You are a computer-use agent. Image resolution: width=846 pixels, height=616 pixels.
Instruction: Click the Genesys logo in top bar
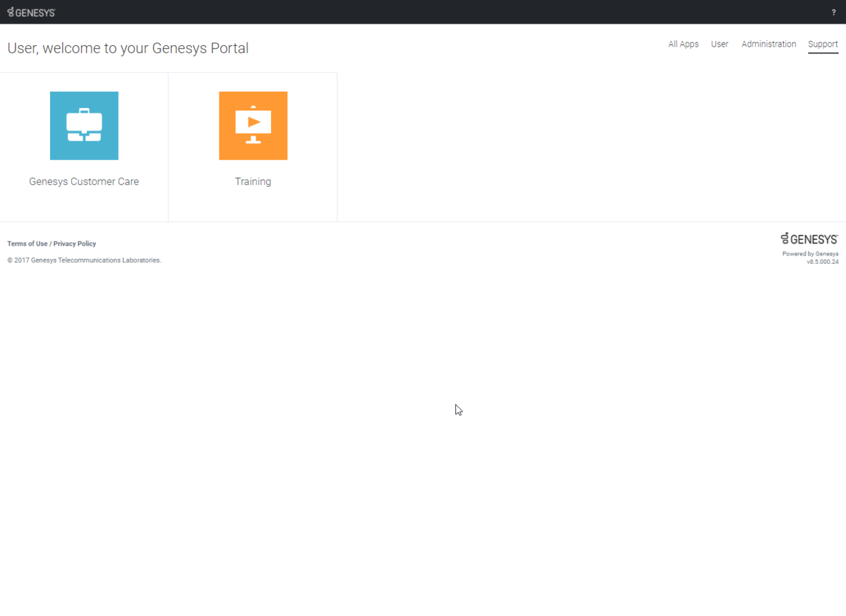(31, 13)
